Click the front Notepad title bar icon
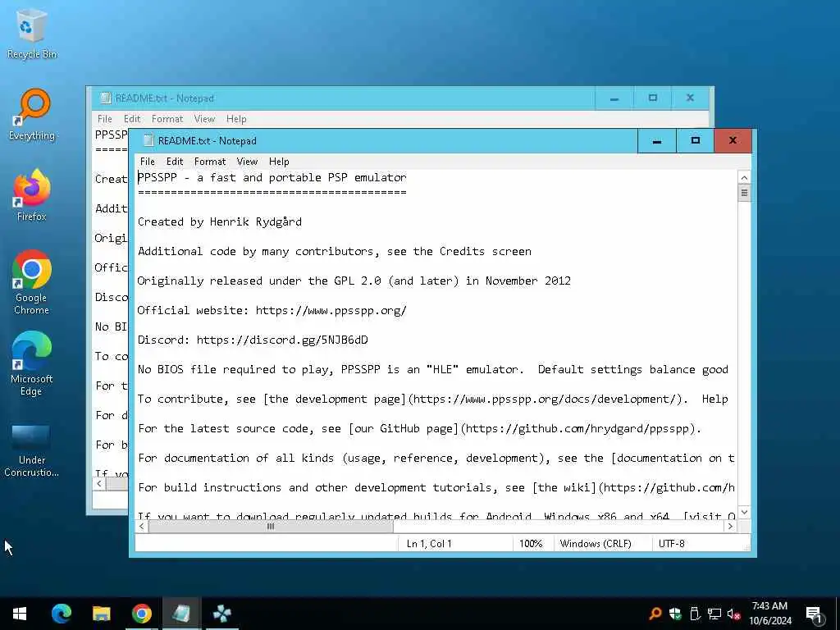 tap(148, 141)
